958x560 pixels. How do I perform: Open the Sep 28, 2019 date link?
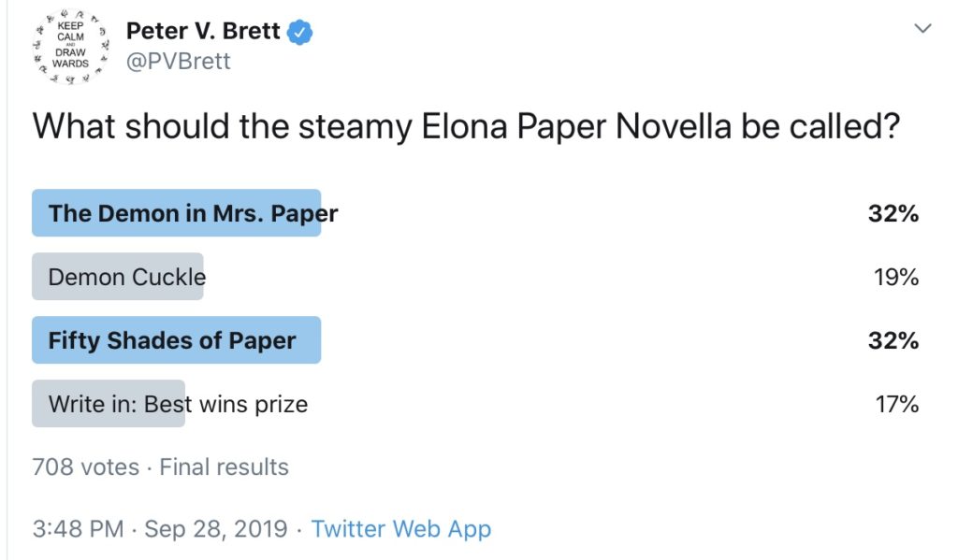pos(216,529)
